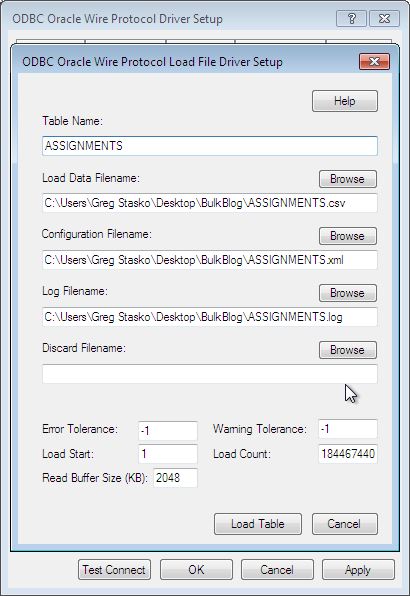Screen dimensions: 410x596
Task: Cancel the Load File Driver Setup dialog
Action: coord(345,524)
